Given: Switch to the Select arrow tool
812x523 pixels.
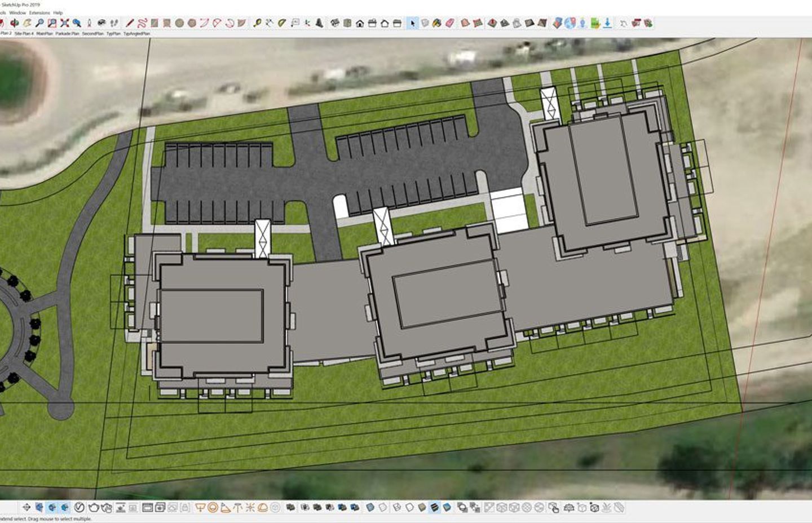Looking at the screenshot, I should (x=413, y=23).
